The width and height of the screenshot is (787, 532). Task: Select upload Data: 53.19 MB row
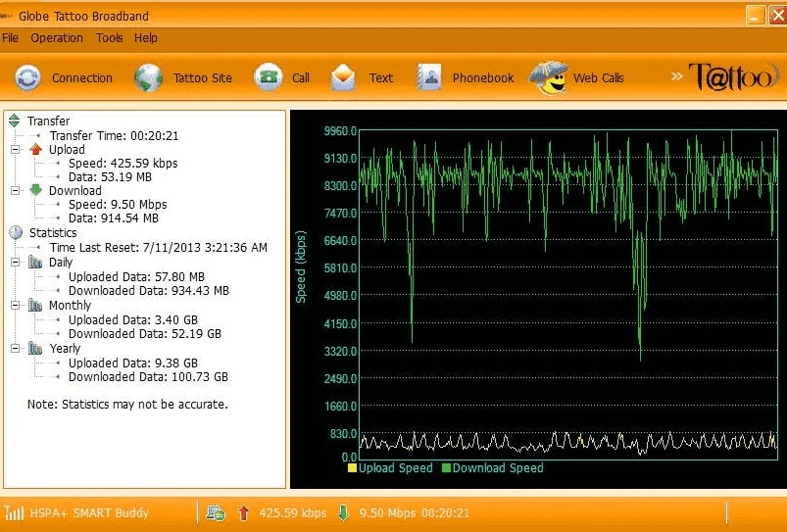110,176
